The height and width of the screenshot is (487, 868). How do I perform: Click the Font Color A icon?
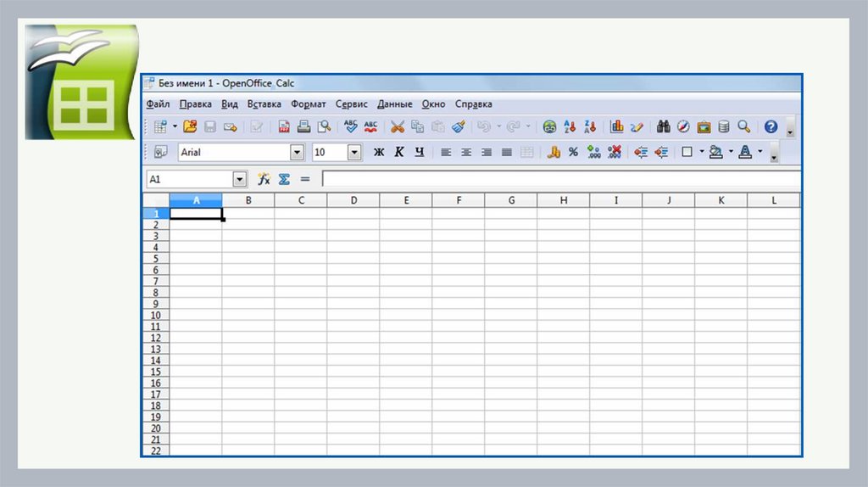pos(745,152)
